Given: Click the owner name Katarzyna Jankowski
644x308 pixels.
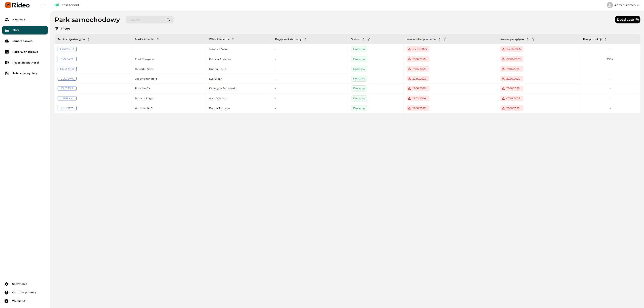Looking at the screenshot, I should point(223,88).
